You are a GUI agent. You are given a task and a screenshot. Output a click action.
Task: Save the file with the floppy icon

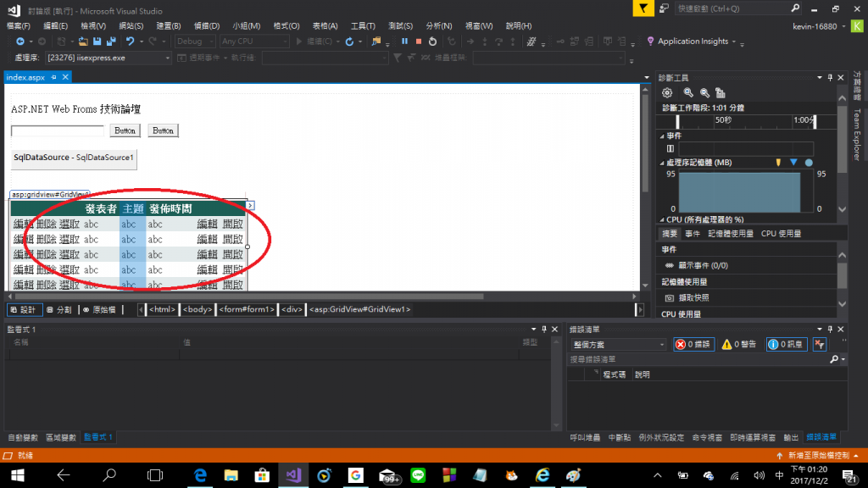97,42
